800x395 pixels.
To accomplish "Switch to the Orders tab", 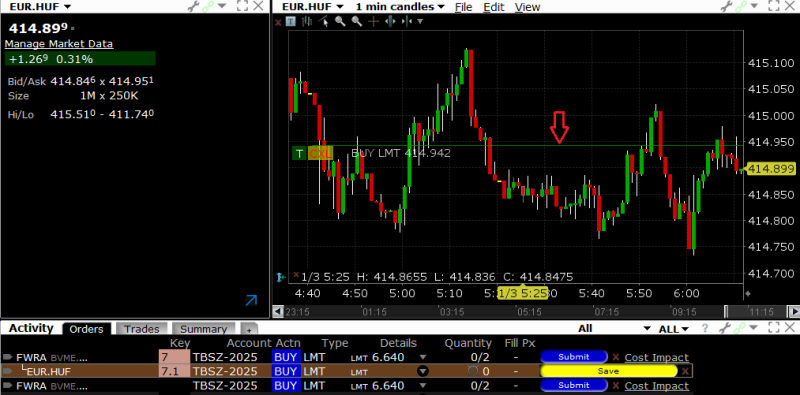I will 86,329.
